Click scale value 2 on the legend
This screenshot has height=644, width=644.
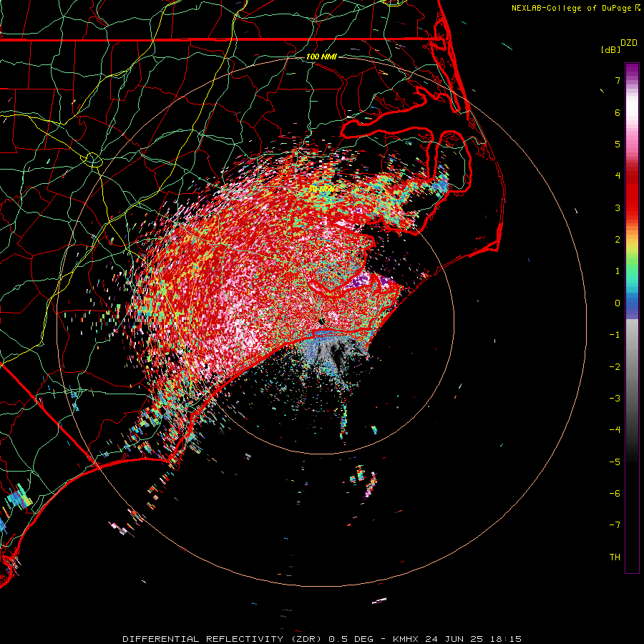[618, 240]
